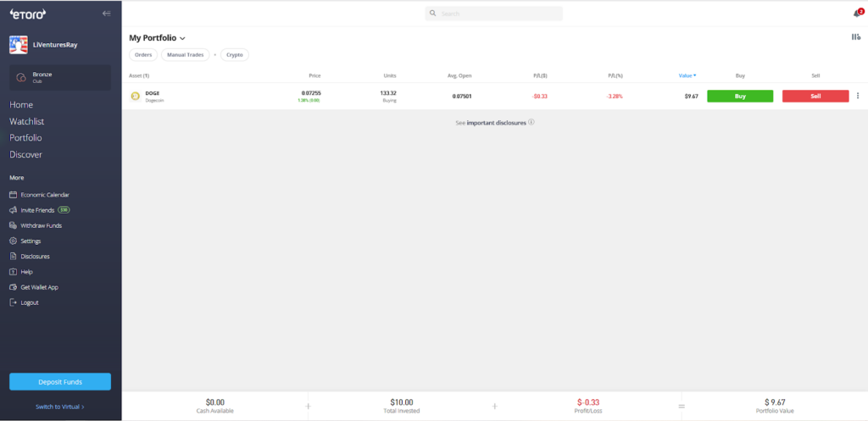Sort by the Units column header
Viewport: 868px width, 421px height.
click(390, 75)
